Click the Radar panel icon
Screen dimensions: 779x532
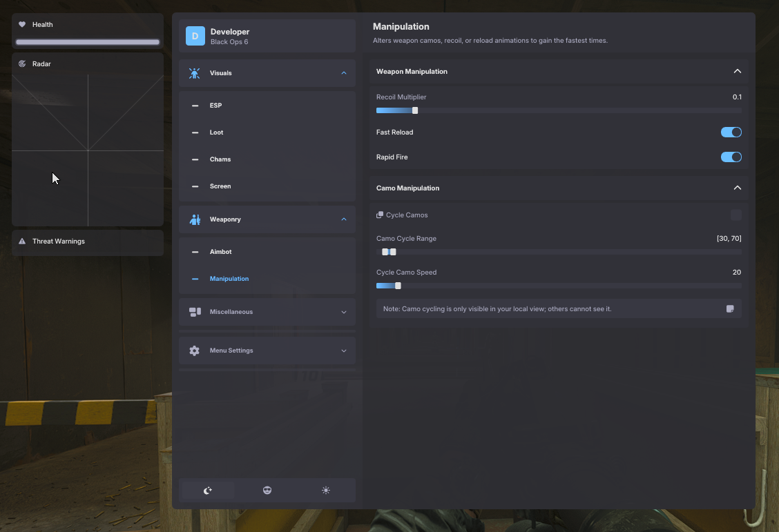click(22, 64)
